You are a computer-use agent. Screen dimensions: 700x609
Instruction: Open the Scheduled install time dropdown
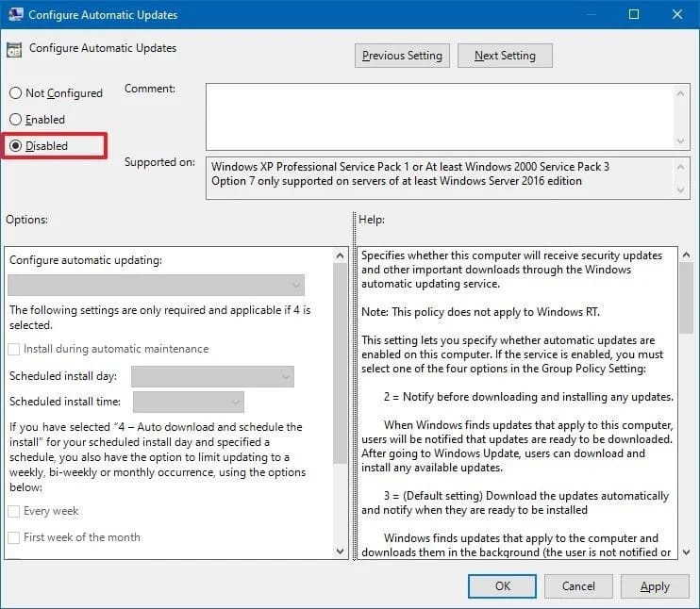189,403
